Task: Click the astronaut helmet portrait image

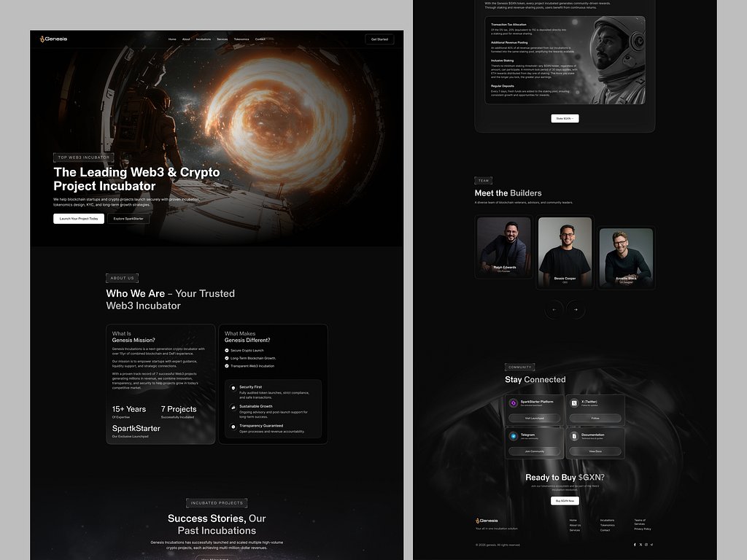Action: pyautogui.click(x=617, y=60)
